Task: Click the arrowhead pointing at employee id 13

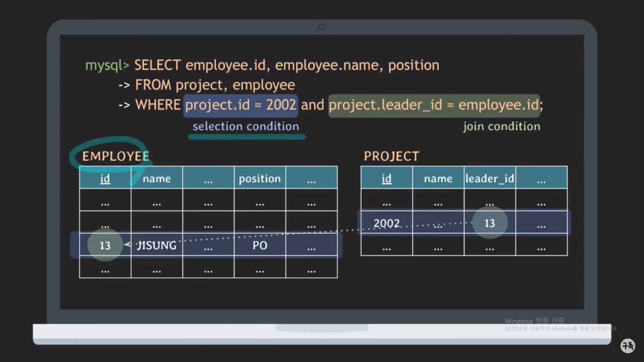Action: point(127,245)
